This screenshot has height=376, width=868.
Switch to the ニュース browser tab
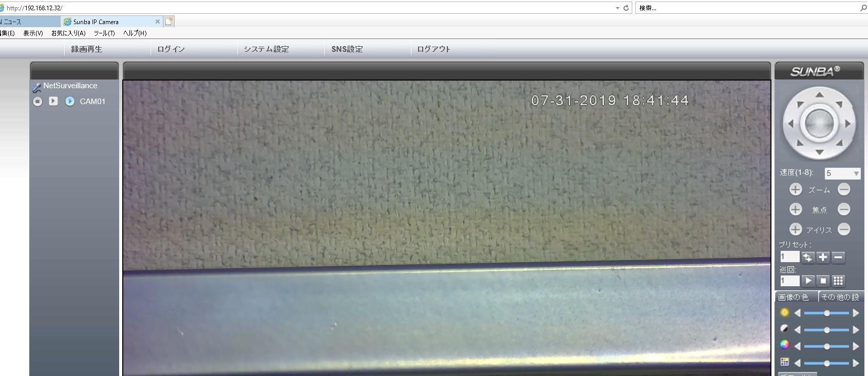(29, 22)
